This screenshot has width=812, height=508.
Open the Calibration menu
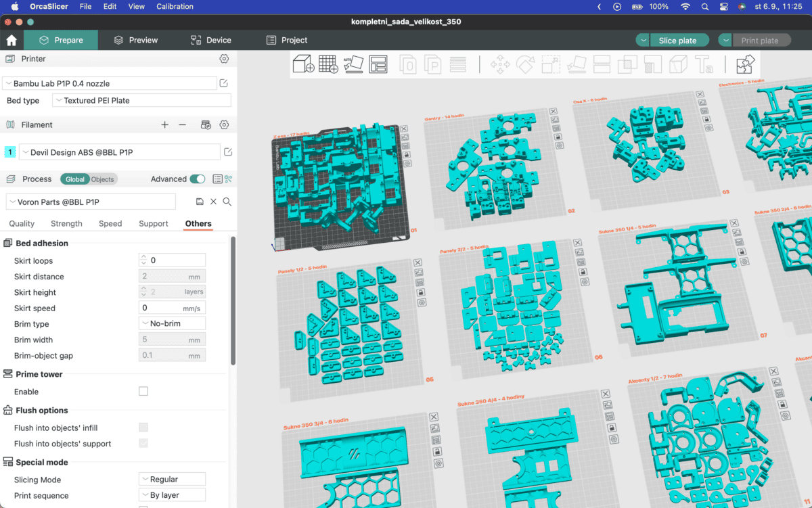point(175,7)
